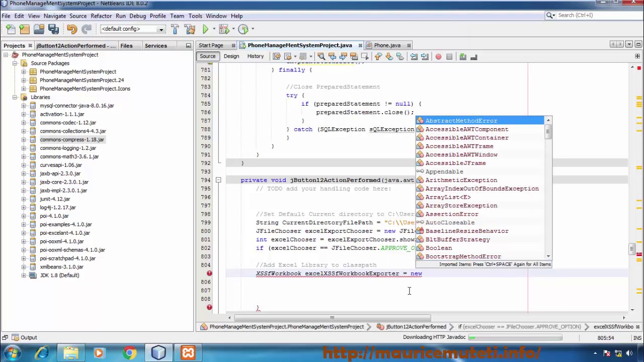Go to next bookmark icon

click(x=389, y=57)
